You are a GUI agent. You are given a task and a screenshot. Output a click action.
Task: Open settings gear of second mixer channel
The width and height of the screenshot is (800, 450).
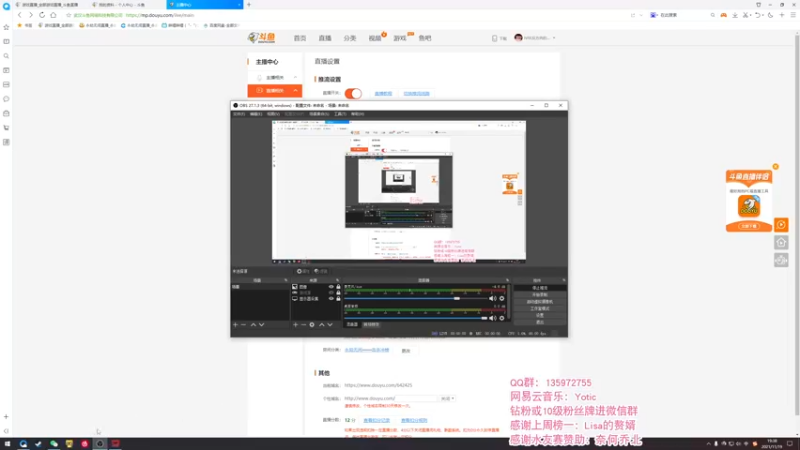502,318
